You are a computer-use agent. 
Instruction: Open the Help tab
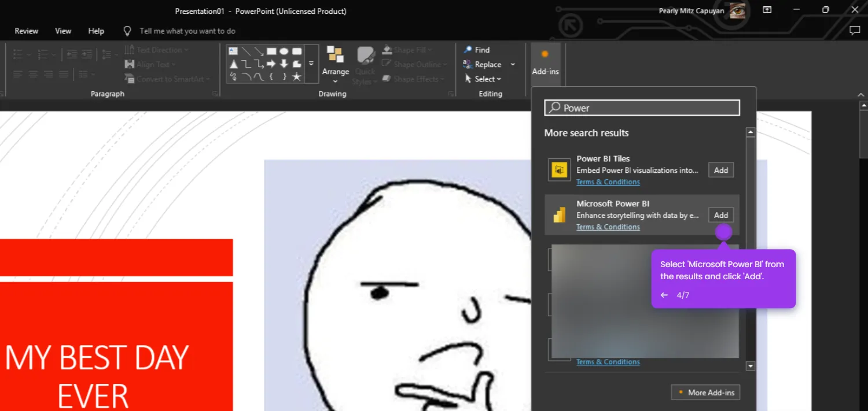click(x=96, y=31)
